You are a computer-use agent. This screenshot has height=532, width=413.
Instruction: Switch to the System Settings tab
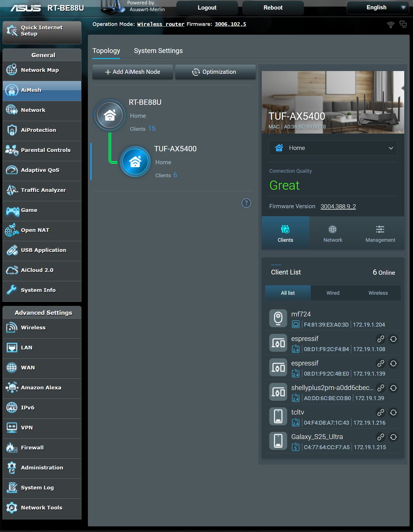pos(158,51)
